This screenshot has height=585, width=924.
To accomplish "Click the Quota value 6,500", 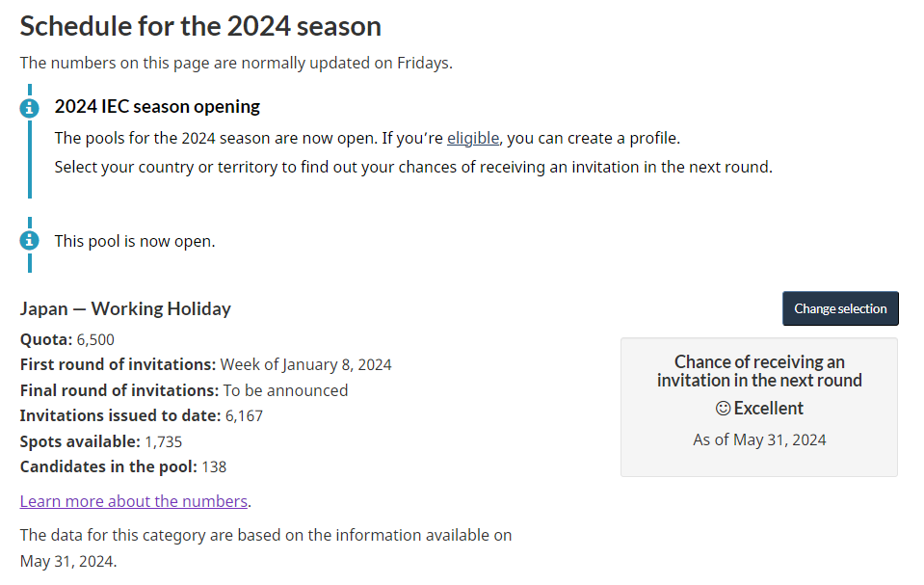I will click(95, 339).
